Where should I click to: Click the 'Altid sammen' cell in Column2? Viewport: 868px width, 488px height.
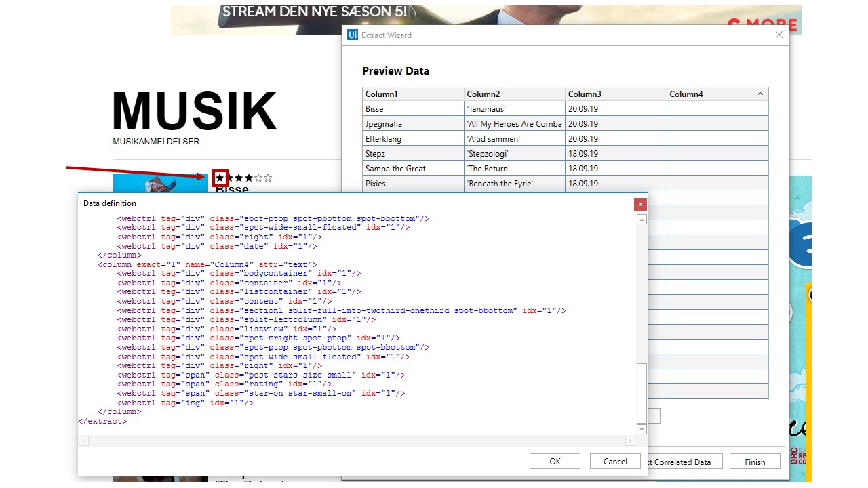[515, 139]
